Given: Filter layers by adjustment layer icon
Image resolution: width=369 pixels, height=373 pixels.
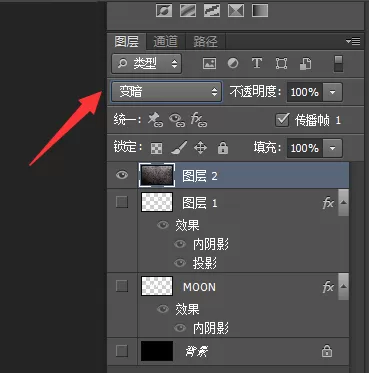Looking at the screenshot, I should 233,63.
